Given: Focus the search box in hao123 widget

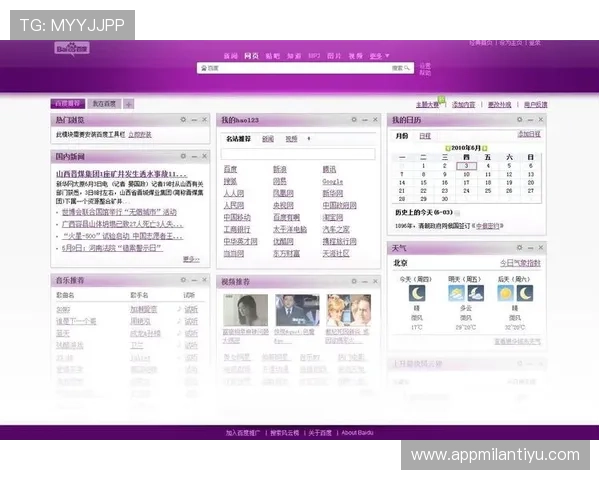Looking at the screenshot, I should pyautogui.click(x=298, y=154).
